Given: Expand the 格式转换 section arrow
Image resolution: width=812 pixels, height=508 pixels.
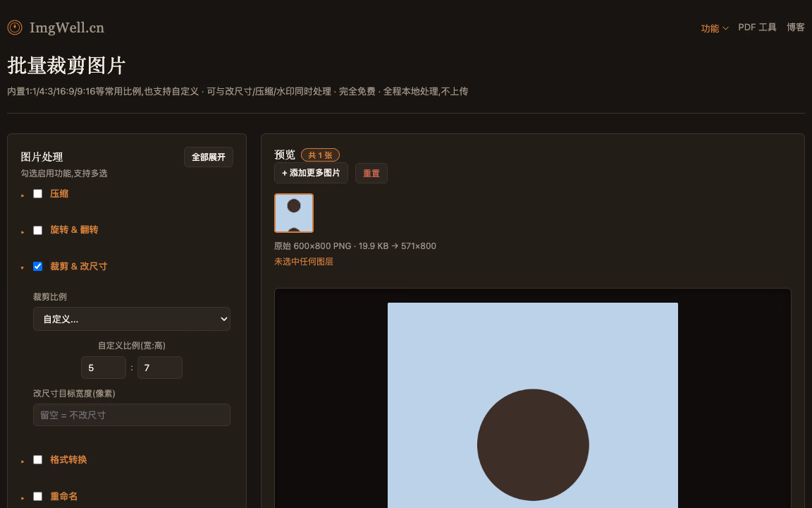Looking at the screenshot, I should [x=23, y=461].
